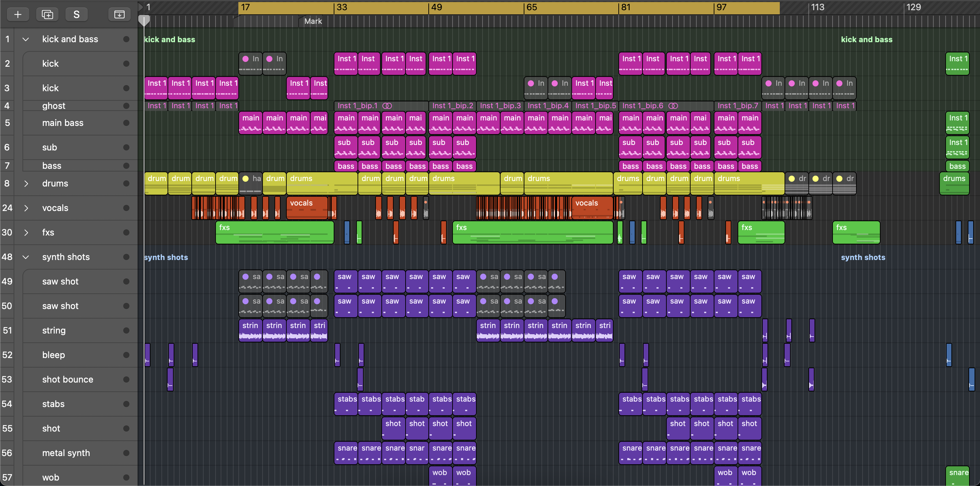The image size is (980, 486).
Task: Toggle the status dot on vocals track
Action: (x=126, y=208)
